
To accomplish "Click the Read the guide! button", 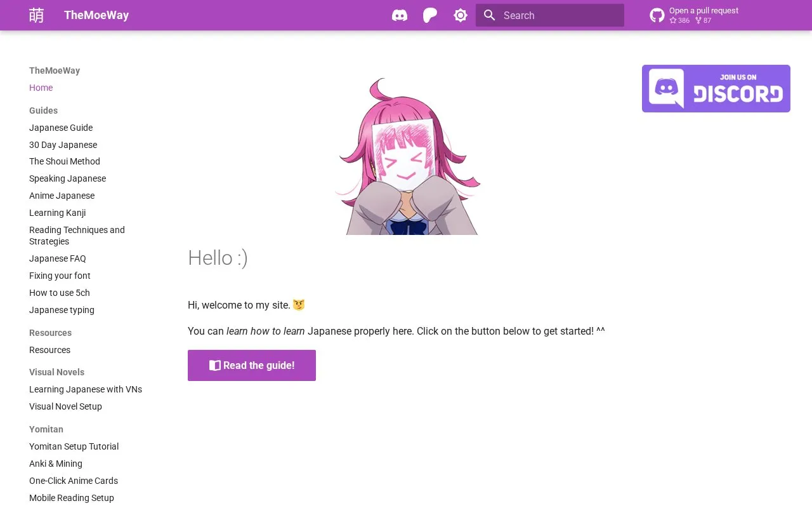I will coord(252,365).
